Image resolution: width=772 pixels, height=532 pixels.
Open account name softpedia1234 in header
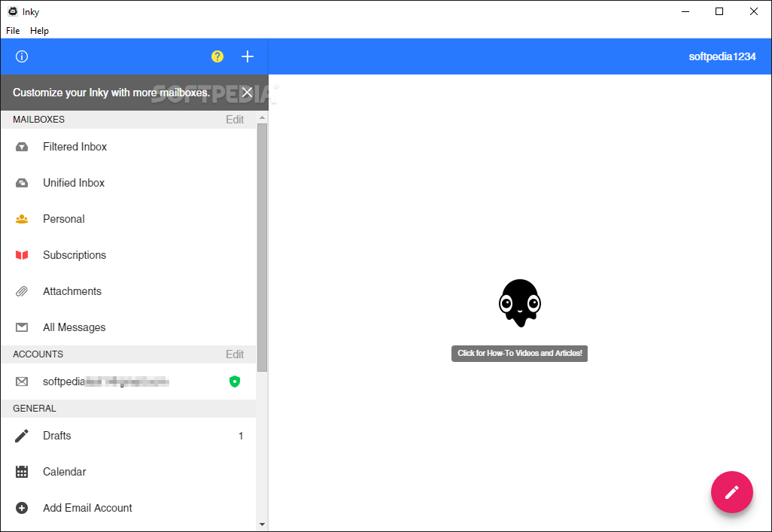(x=722, y=56)
